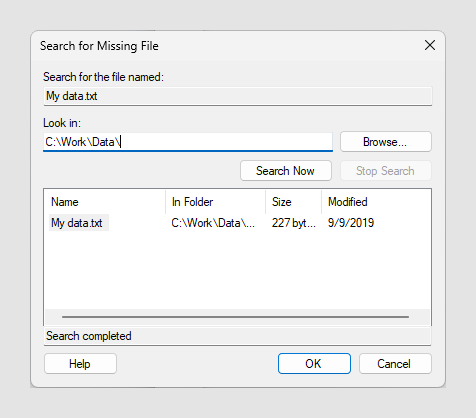Open Help for this dialog
The width and height of the screenshot is (476, 418).
[80, 363]
